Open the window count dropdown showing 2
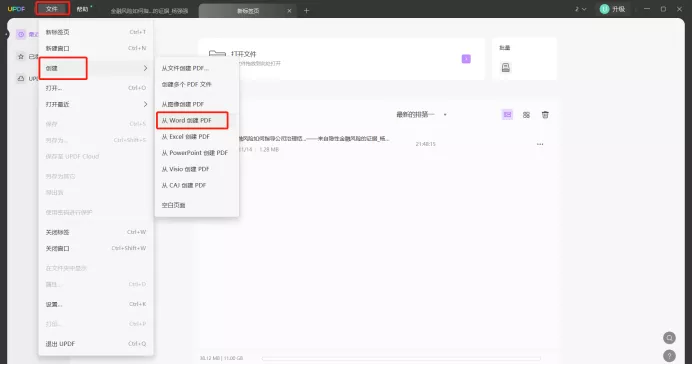The width and height of the screenshot is (693, 365). 580,9
